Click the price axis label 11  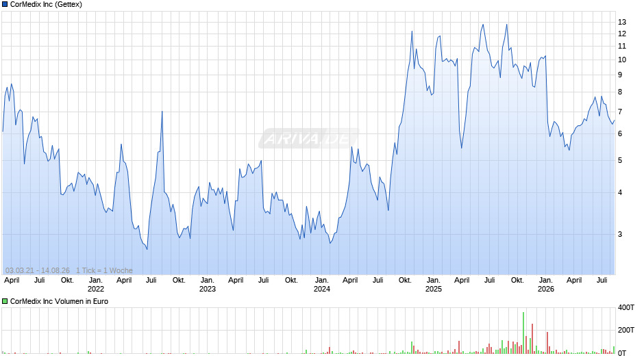coord(622,46)
